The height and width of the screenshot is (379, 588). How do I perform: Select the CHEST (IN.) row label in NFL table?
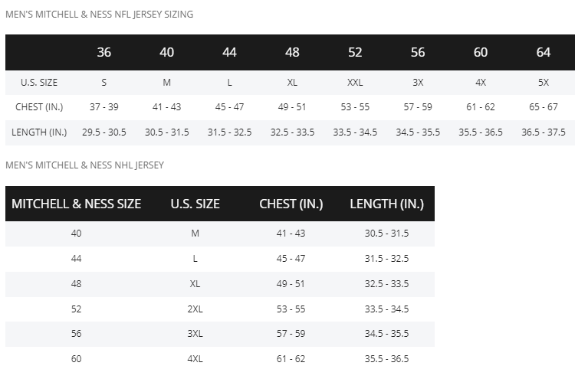(39, 107)
